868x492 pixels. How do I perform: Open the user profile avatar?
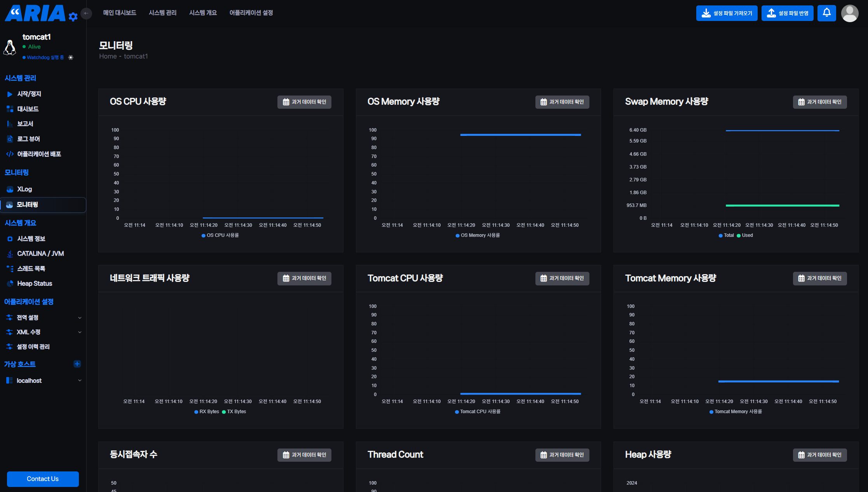coord(849,13)
